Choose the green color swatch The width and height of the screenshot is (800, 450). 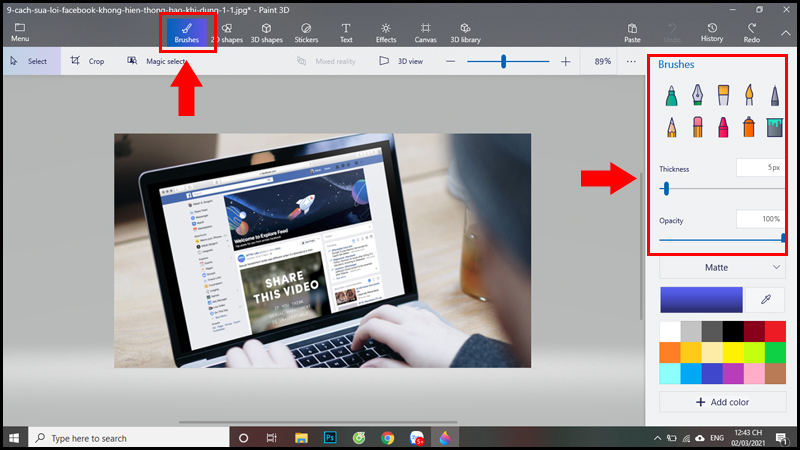775,353
